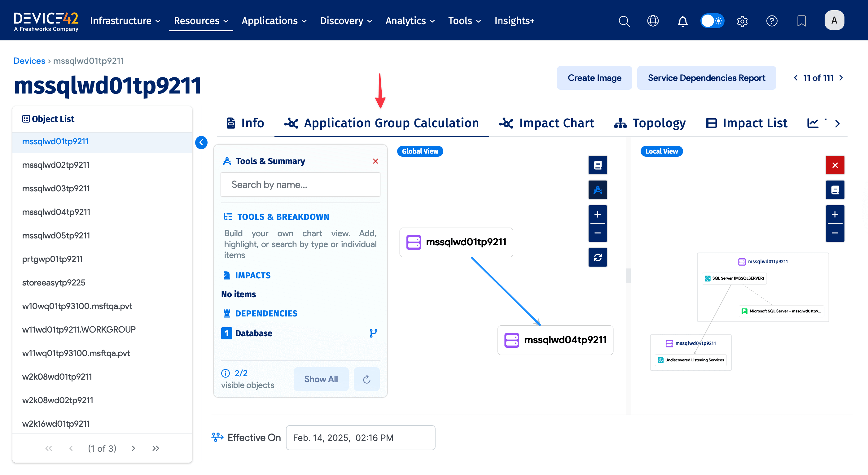Click the Show All visible objects button
This screenshot has height=475, width=868.
[x=321, y=379]
